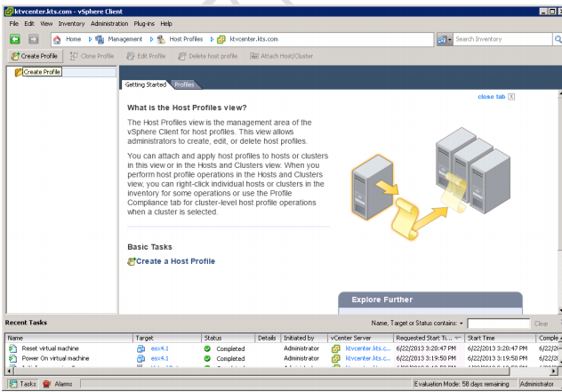Open the Help menu
562x392 pixels.
[x=166, y=24]
